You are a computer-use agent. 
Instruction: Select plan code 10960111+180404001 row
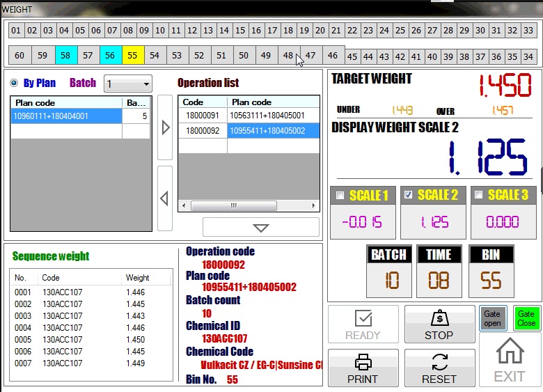pos(66,116)
